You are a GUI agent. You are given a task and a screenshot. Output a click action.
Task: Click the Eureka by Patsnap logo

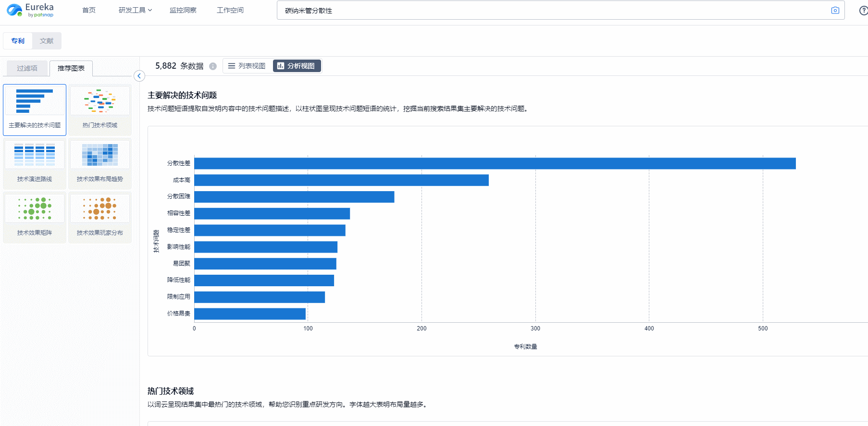(30, 10)
